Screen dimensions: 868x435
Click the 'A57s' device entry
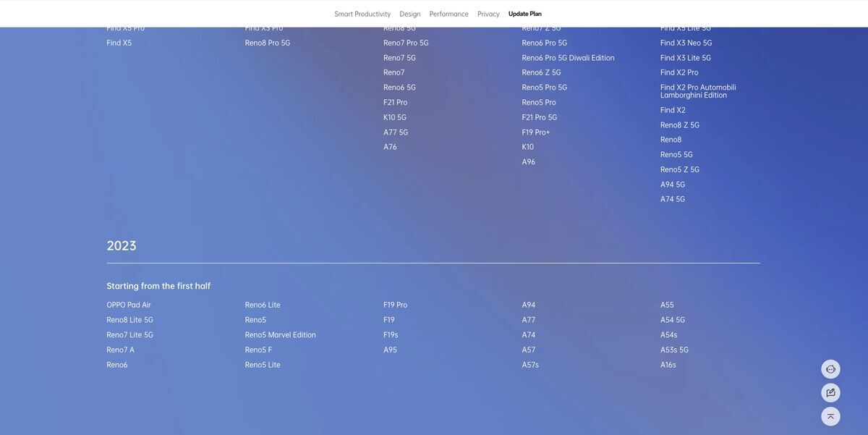[530, 366]
